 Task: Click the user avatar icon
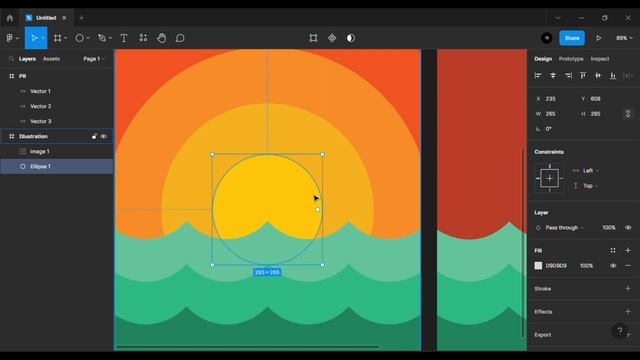point(547,38)
